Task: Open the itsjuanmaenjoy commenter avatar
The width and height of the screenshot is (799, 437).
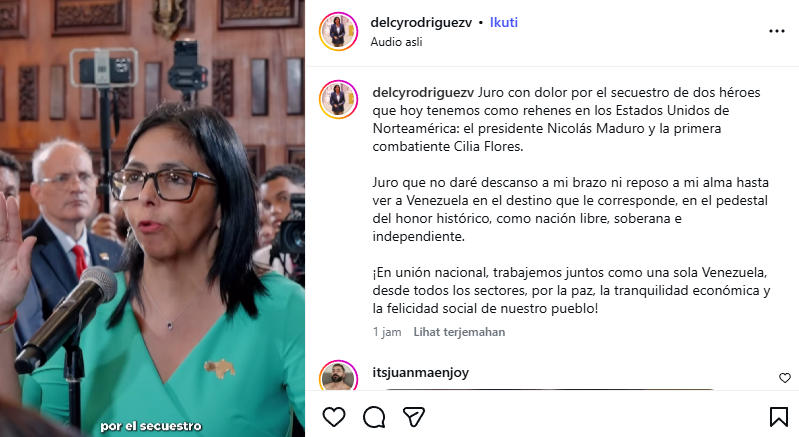Action: (x=338, y=376)
